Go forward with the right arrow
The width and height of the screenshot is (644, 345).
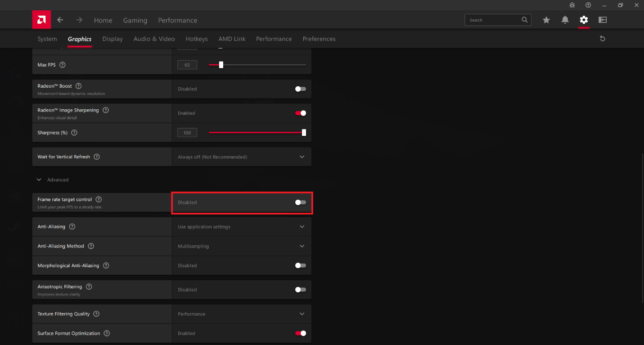click(x=79, y=20)
